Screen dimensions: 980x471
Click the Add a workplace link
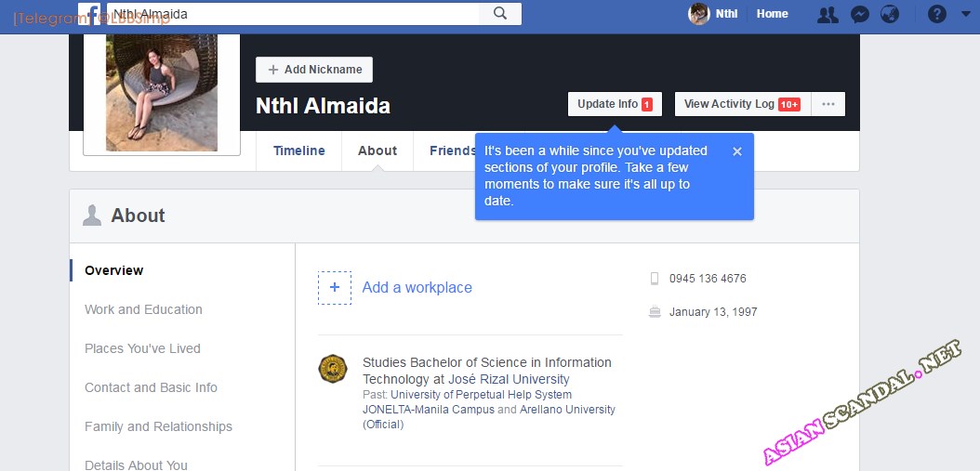417,287
